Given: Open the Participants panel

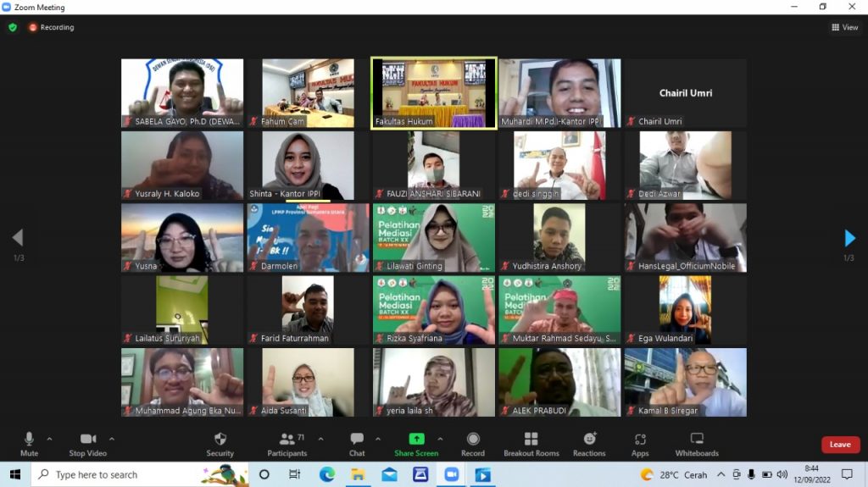Looking at the screenshot, I should 287,439.
